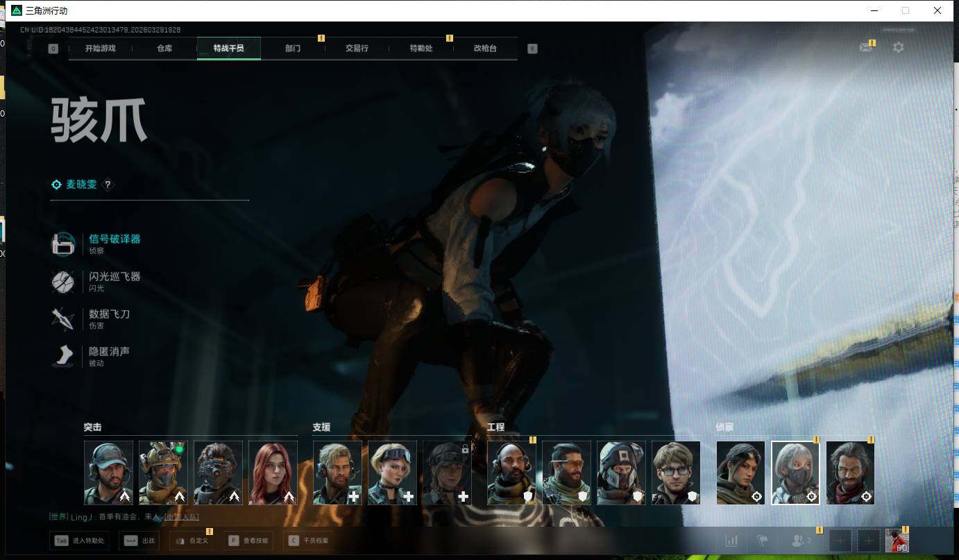
Task: Click the 查看技能 button
Action: (248, 541)
